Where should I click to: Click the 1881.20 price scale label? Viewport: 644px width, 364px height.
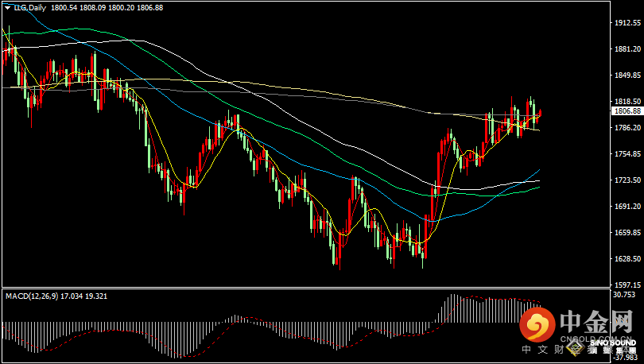tap(627, 49)
